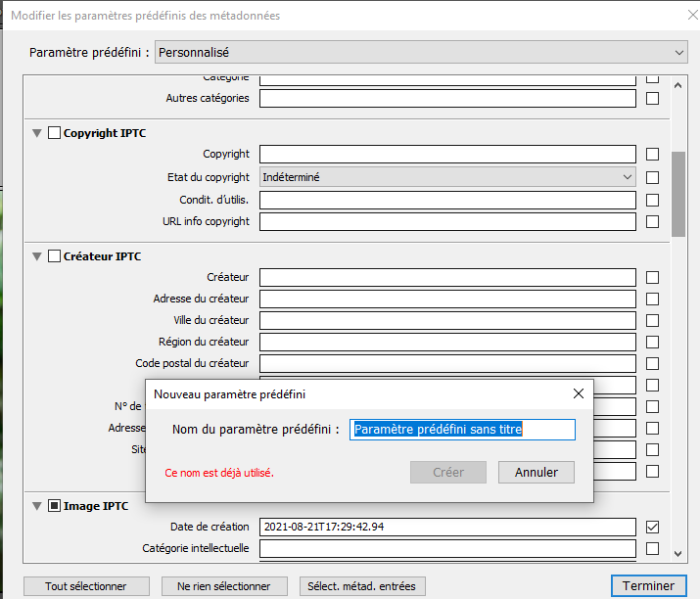The image size is (700, 599).
Task: Collapse the Copyright IPTC section
Action: coord(38,133)
